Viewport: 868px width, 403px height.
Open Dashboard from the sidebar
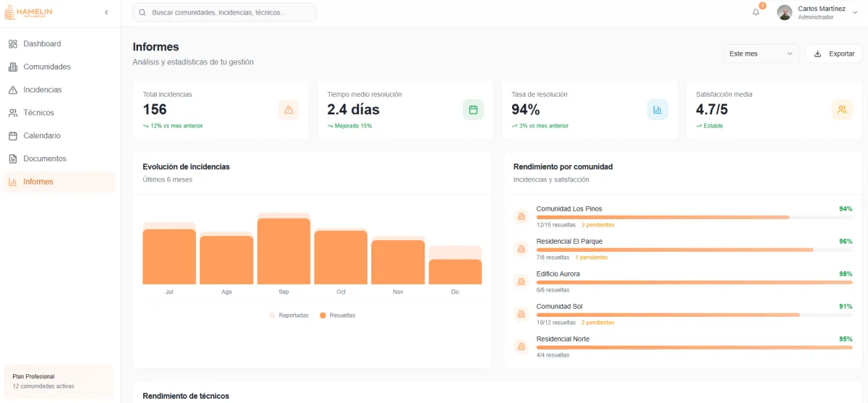(x=42, y=43)
